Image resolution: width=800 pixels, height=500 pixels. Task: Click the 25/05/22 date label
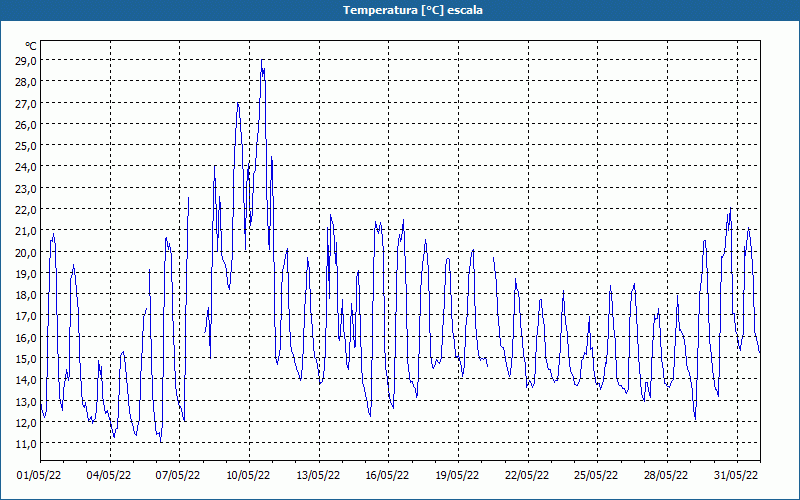point(596,476)
